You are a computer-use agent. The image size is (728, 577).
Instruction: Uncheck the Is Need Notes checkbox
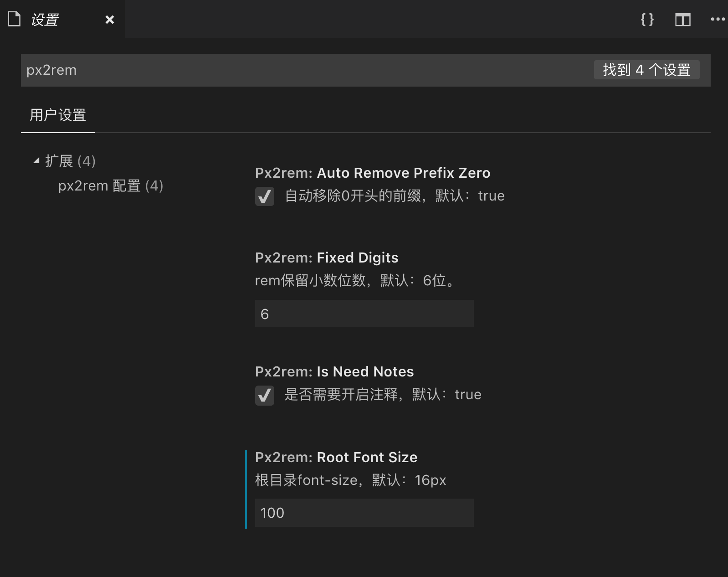pos(265,395)
